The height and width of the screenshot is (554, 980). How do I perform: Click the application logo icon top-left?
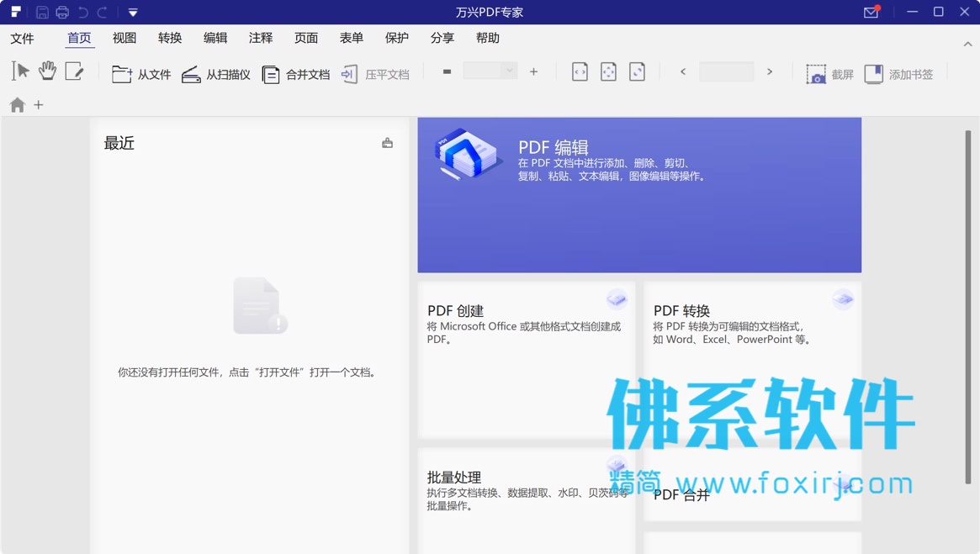point(16,12)
